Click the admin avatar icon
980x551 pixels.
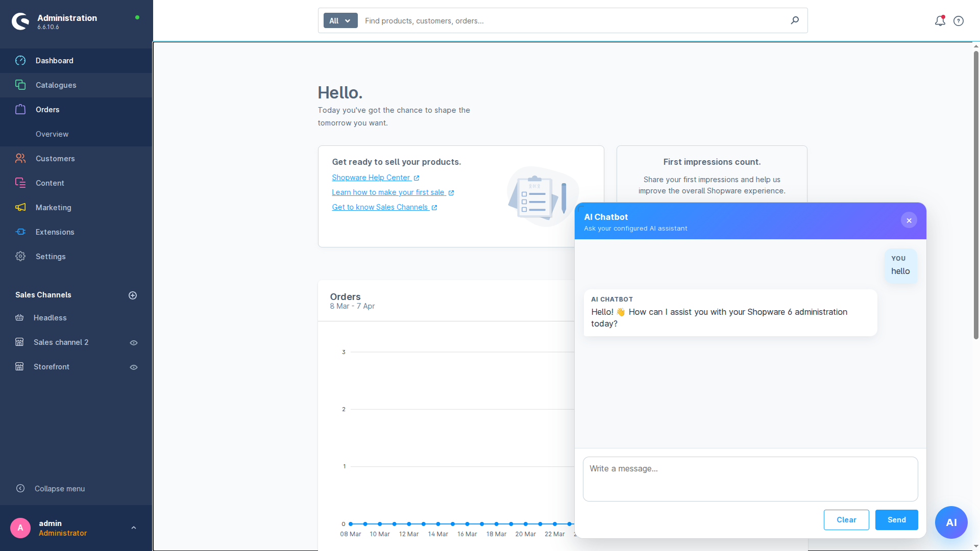pyautogui.click(x=20, y=528)
